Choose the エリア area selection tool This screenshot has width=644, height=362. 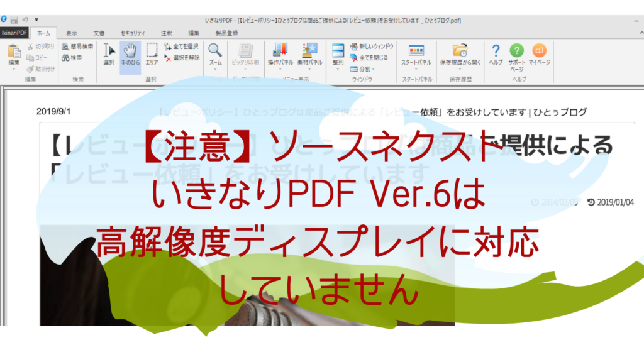click(152, 55)
